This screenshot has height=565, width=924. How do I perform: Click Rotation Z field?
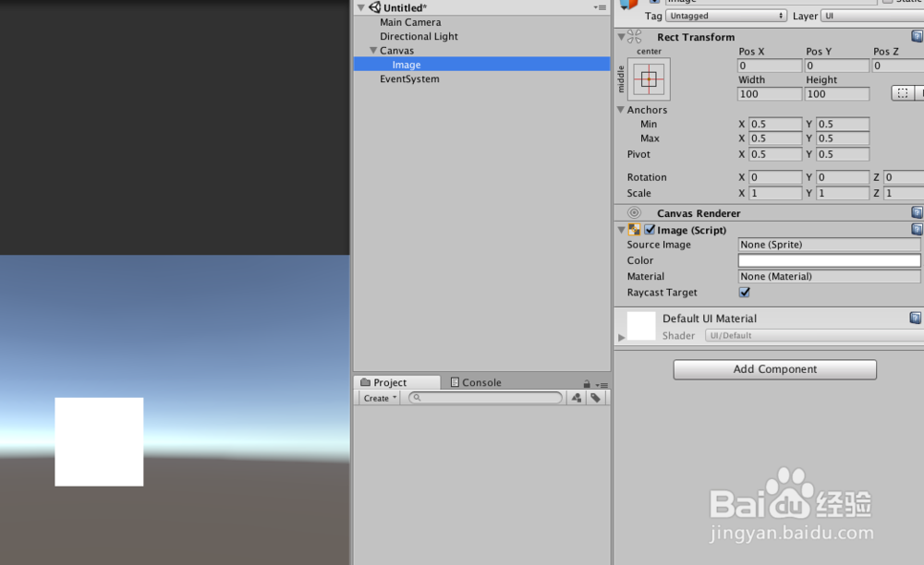coord(904,177)
